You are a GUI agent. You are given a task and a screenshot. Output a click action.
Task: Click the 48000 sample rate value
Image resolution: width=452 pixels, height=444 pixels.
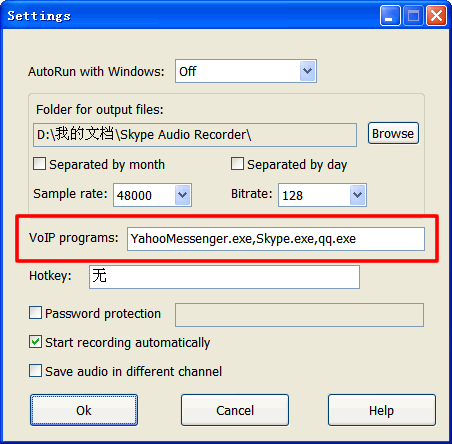pyautogui.click(x=135, y=195)
